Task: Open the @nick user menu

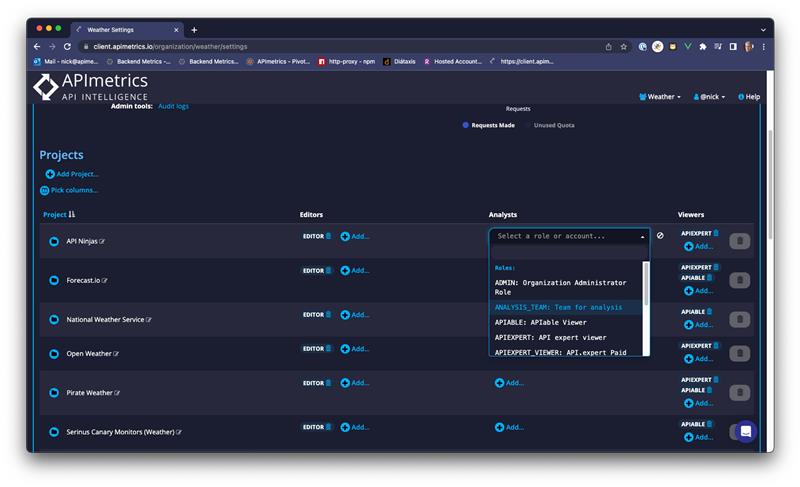Action: pos(709,97)
